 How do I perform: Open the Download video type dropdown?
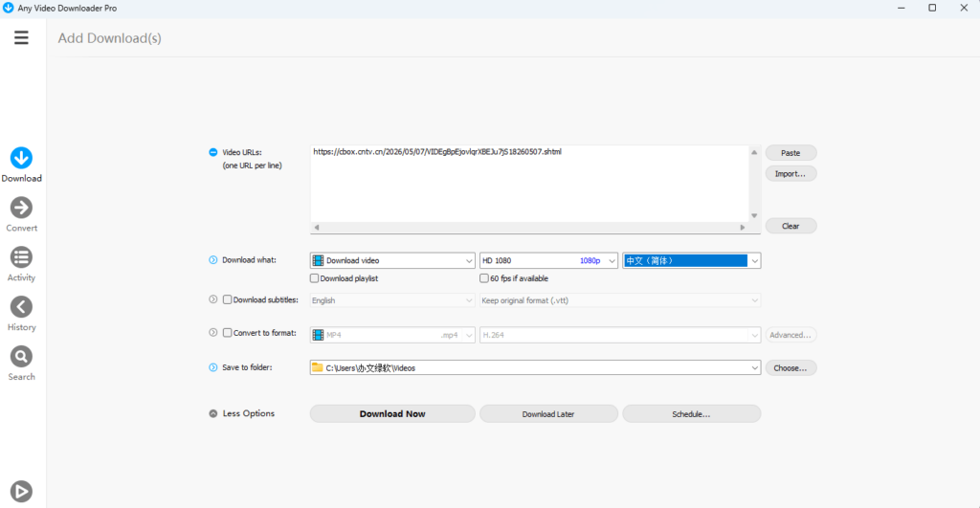[392, 260]
